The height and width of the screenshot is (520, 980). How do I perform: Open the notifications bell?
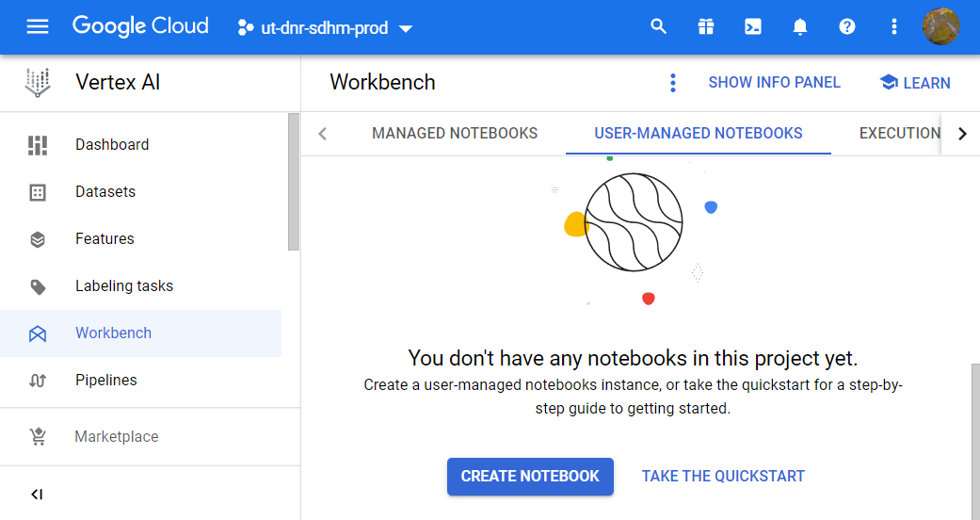(x=800, y=26)
